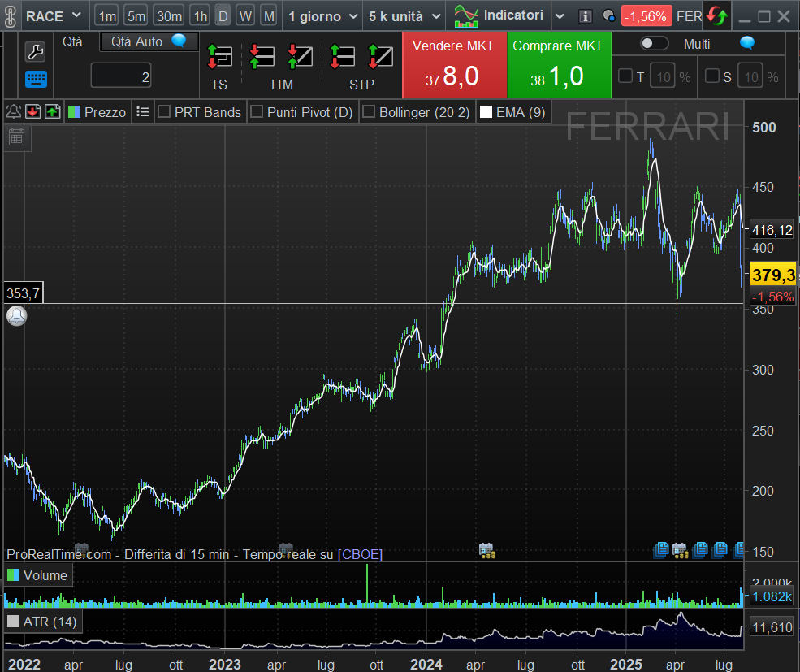This screenshot has width=800, height=672.
Task: Tick the Punti Pivot (D) checkbox
Action: pos(257,112)
